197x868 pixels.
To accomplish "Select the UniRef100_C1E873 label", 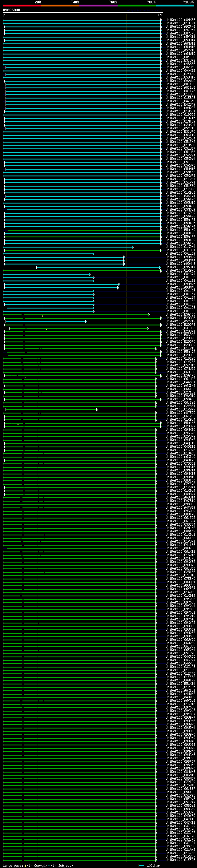I will click(180, 98).
